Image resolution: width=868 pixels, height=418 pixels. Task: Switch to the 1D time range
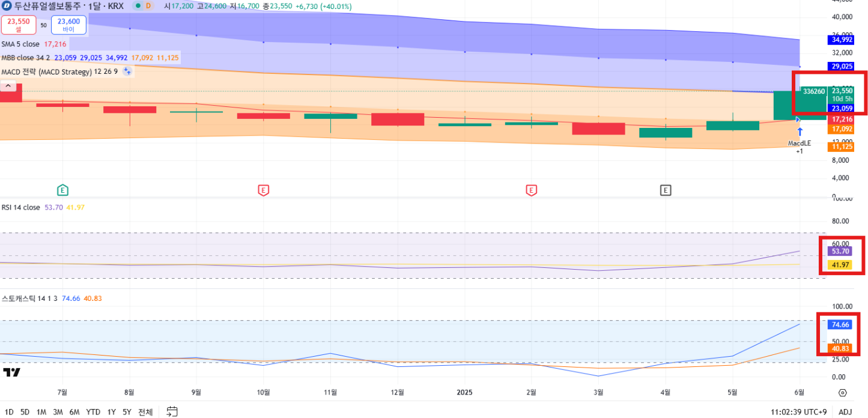[8, 412]
